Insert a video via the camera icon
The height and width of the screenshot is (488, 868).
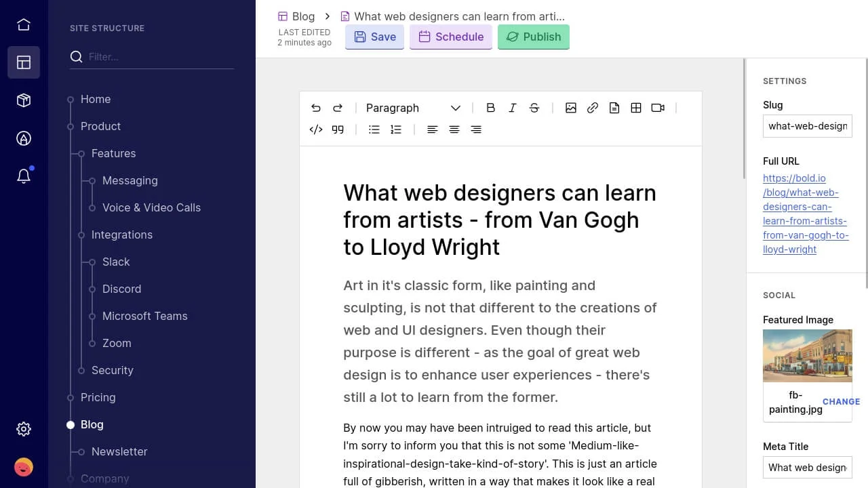point(658,108)
